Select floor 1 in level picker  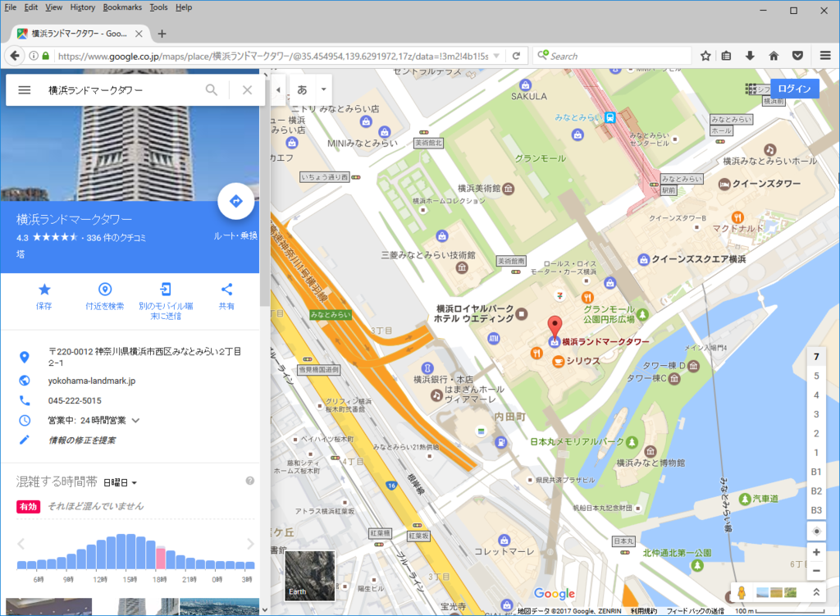click(x=816, y=453)
